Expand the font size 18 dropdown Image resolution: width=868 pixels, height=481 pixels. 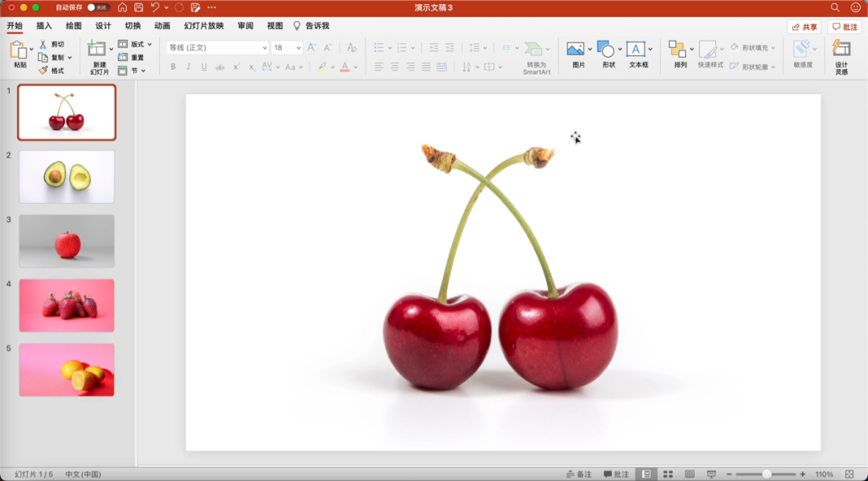pyautogui.click(x=298, y=48)
